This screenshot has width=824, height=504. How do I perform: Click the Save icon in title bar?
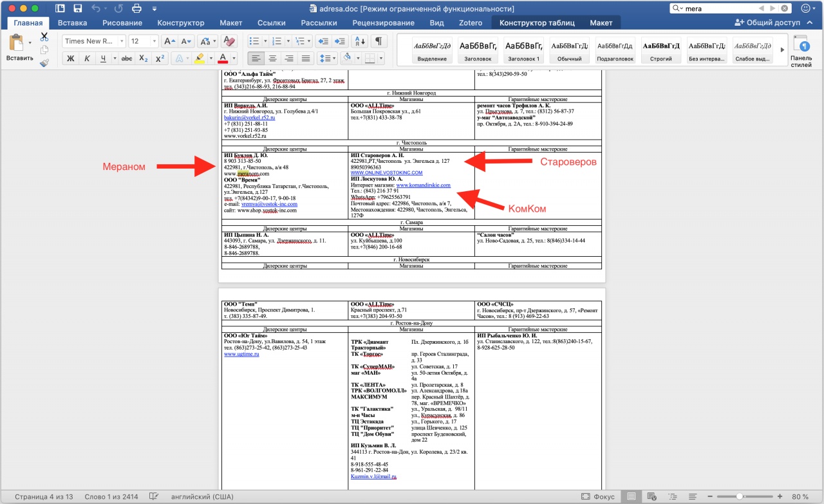click(x=78, y=9)
